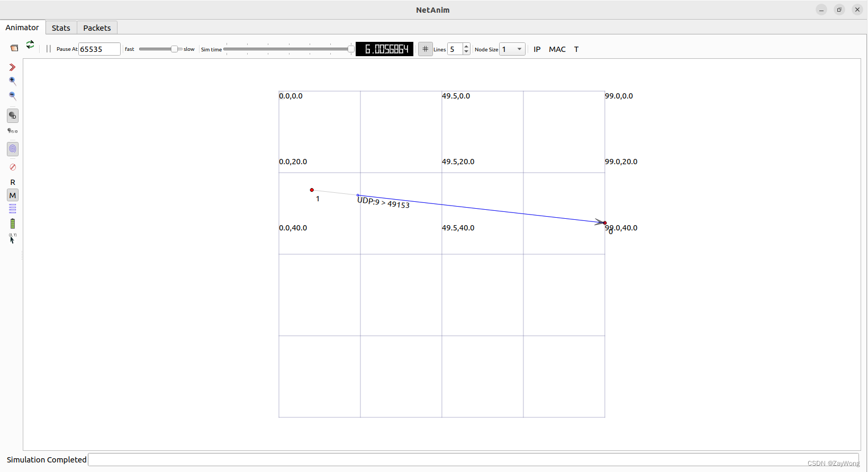The image size is (868, 472).
Task: Click the T toolbar button
Action: click(576, 49)
